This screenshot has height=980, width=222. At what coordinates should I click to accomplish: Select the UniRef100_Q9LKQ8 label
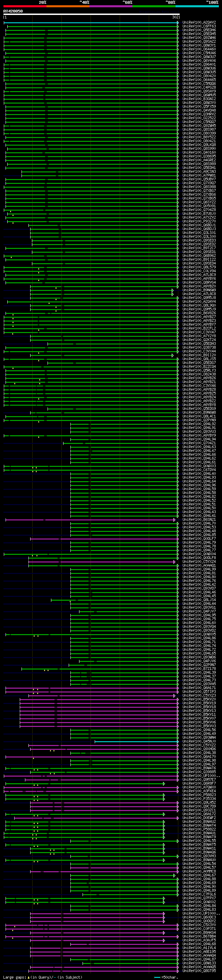[199, 145]
